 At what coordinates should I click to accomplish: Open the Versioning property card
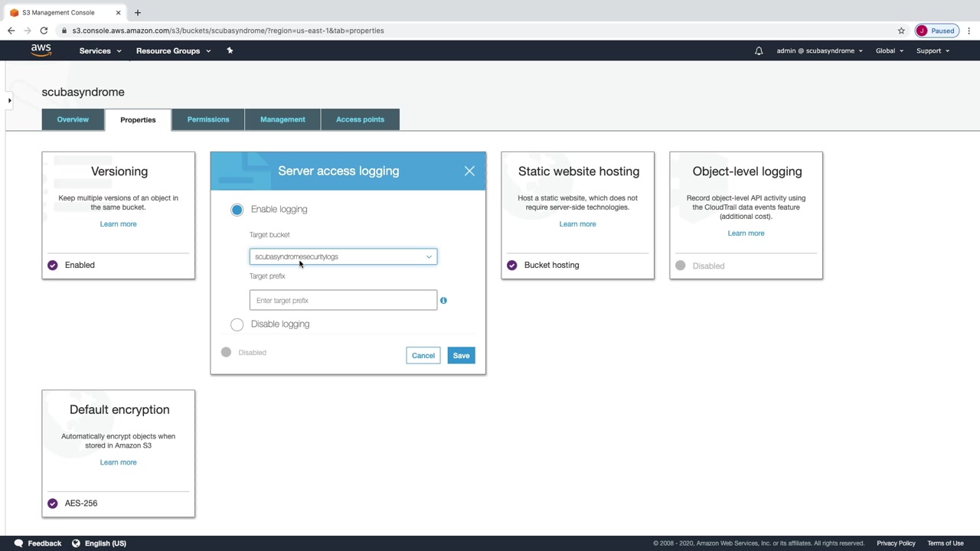(119, 216)
